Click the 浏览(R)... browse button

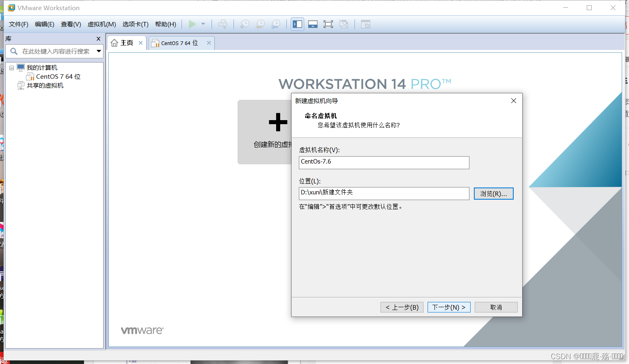click(x=493, y=194)
